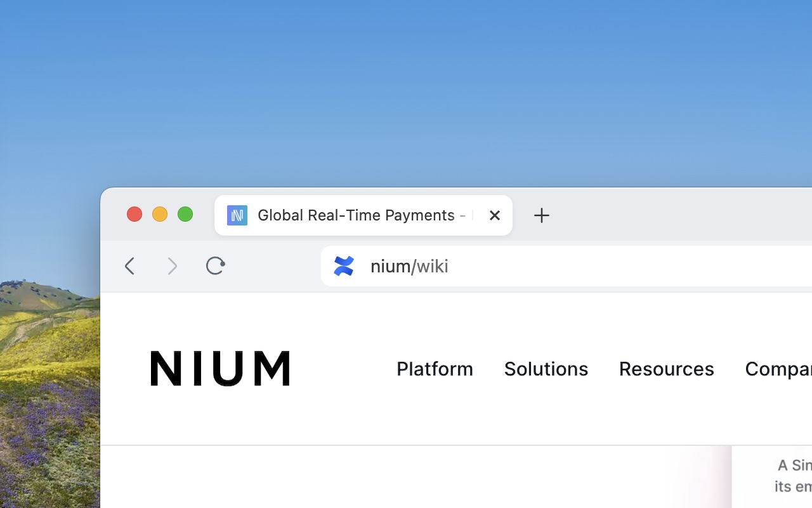812x508 pixels.
Task: Click the NIUM logo
Action: click(x=220, y=368)
